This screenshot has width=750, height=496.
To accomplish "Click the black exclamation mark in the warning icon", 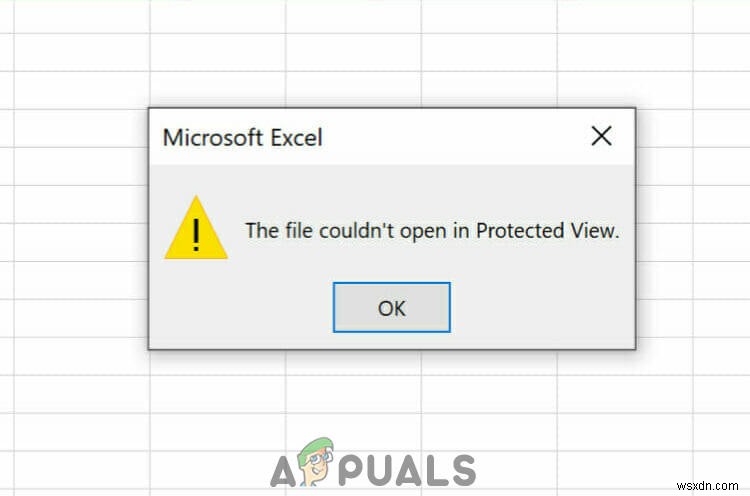I will pos(196,234).
